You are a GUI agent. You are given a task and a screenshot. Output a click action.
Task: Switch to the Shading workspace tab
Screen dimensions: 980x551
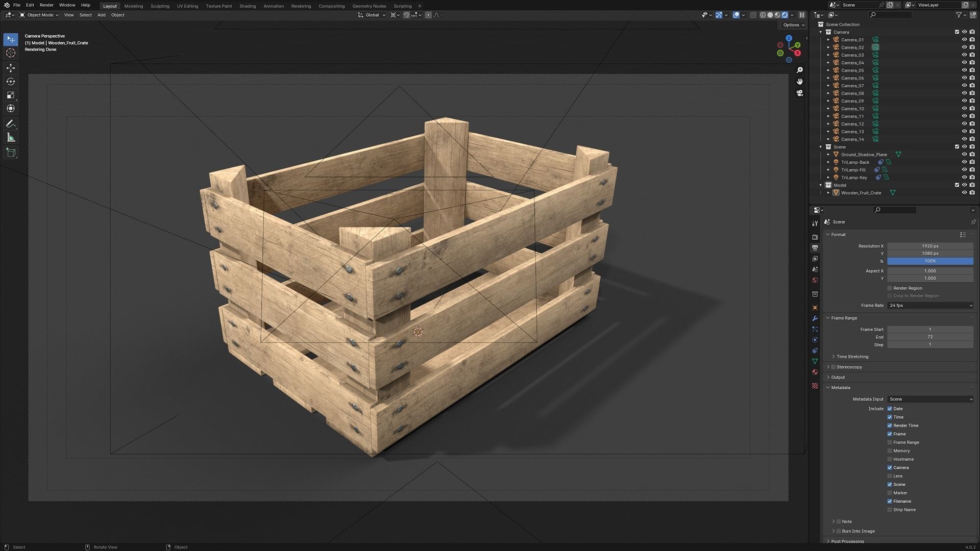[x=248, y=6]
